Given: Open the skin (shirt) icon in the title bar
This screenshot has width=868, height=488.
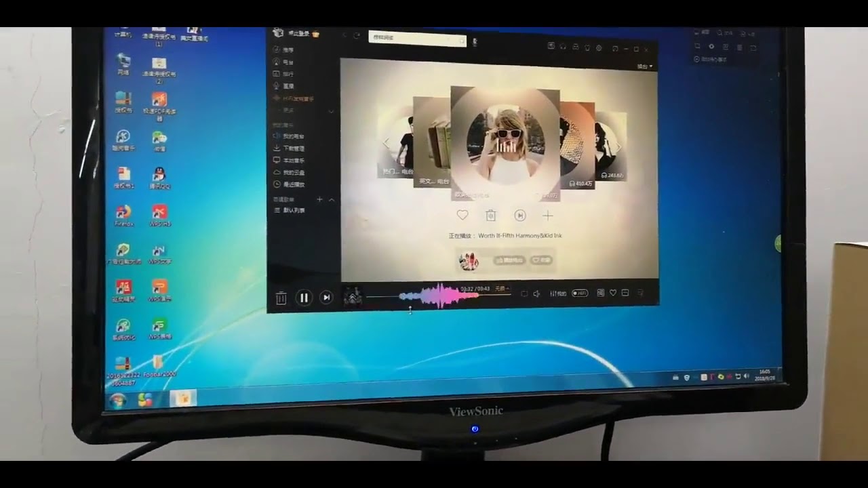Looking at the screenshot, I should (x=587, y=47).
